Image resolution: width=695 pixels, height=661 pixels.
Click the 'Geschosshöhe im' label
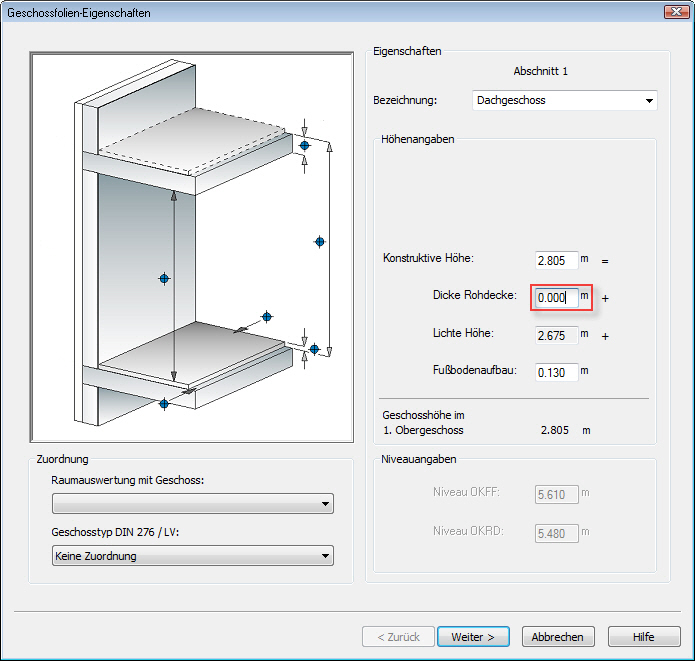(423, 415)
